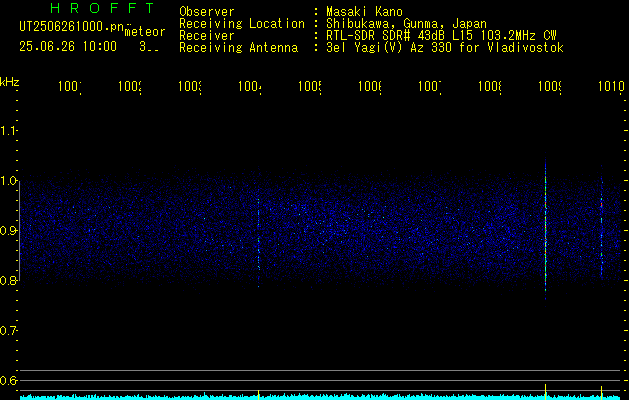Click the 0.7 frequency axis label
This screenshot has width=629, height=400.
click(x=9, y=331)
